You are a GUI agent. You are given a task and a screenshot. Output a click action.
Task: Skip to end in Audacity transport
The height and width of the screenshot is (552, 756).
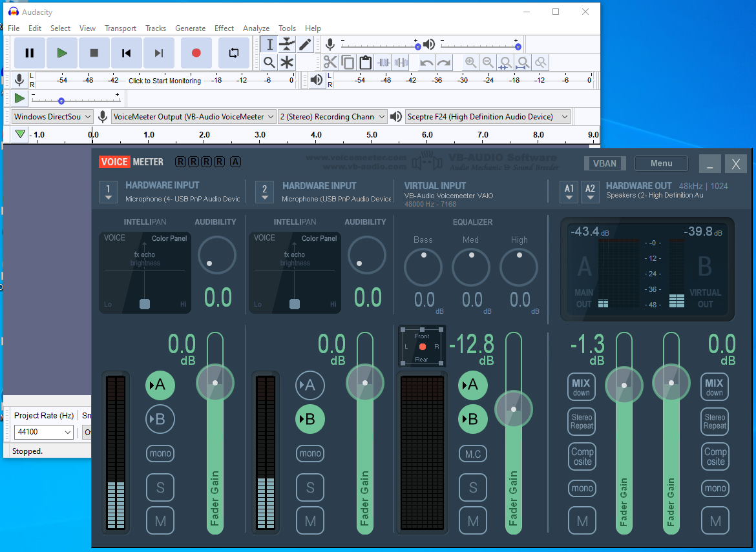[x=158, y=53]
